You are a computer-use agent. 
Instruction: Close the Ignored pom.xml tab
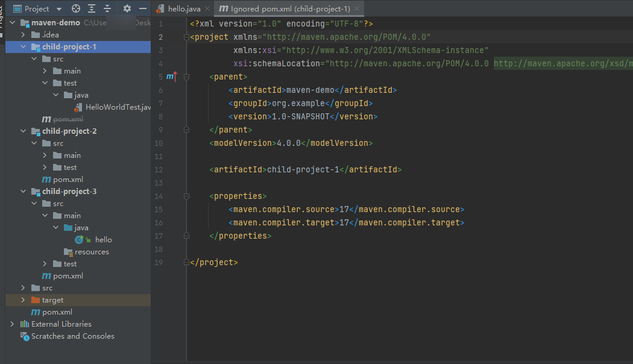pyautogui.click(x=357, y=8)
